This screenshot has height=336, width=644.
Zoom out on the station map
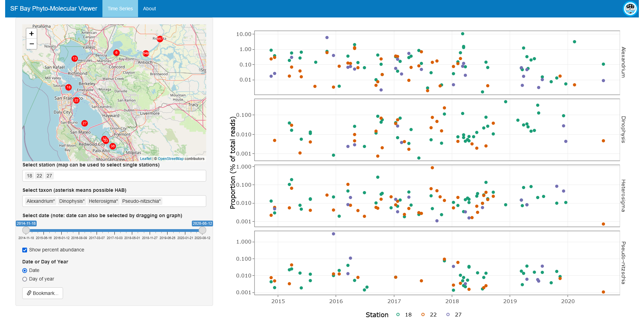click(32, 44)
